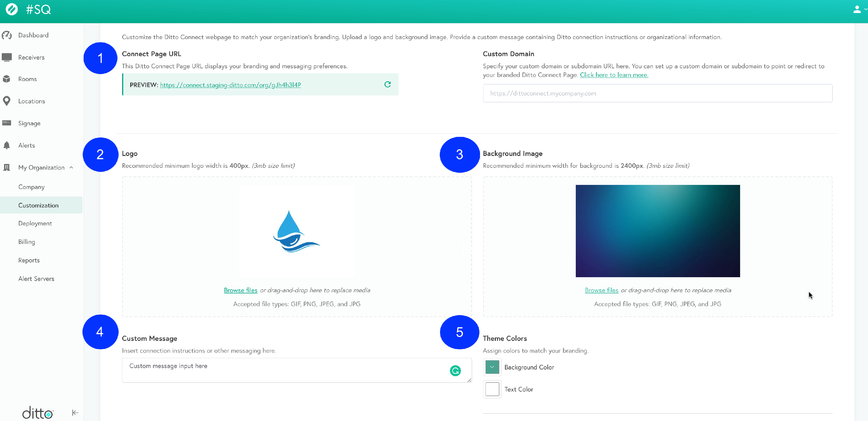Open the Dashboard page
Screen dimensions: 868x421
[33, 35]
